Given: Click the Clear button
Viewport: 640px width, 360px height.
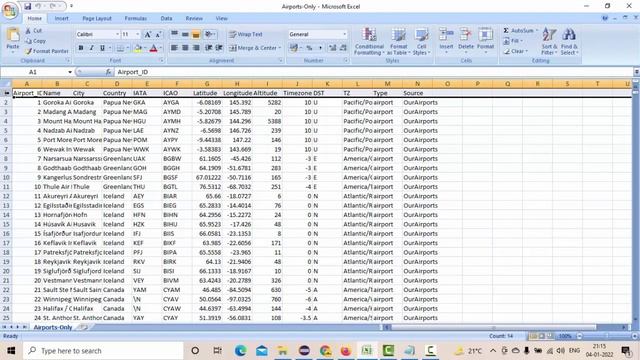Looking at the screenshot, I should tap(516, 51).
